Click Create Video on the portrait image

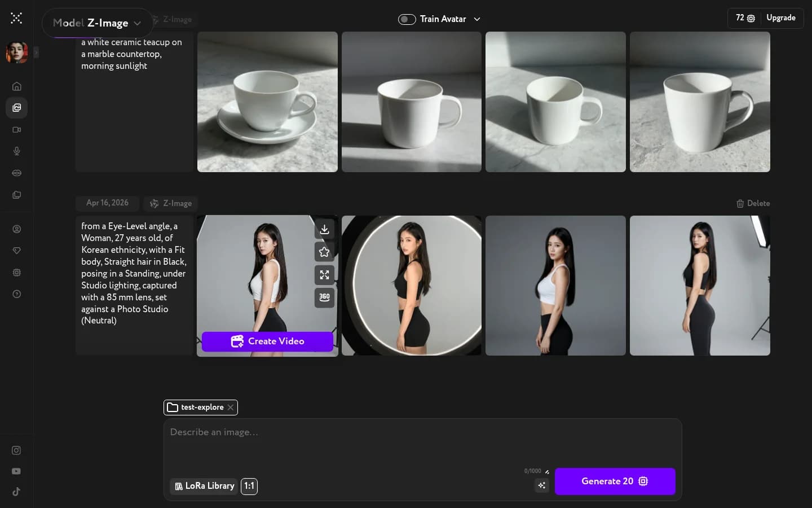click(267, 341)
